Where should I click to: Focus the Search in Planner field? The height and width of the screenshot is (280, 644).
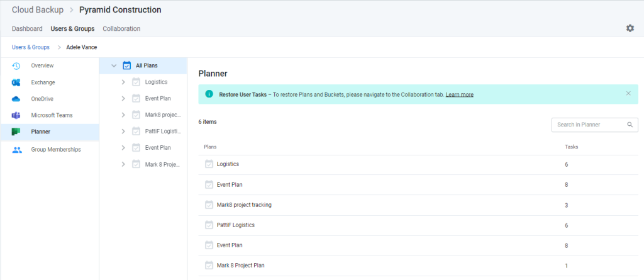pyautogui.click(x=595, y=125)
